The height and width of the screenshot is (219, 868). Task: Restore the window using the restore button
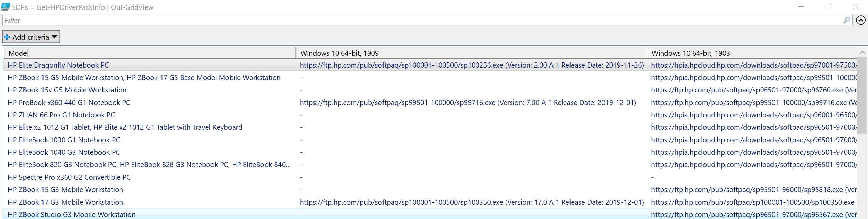828,7
